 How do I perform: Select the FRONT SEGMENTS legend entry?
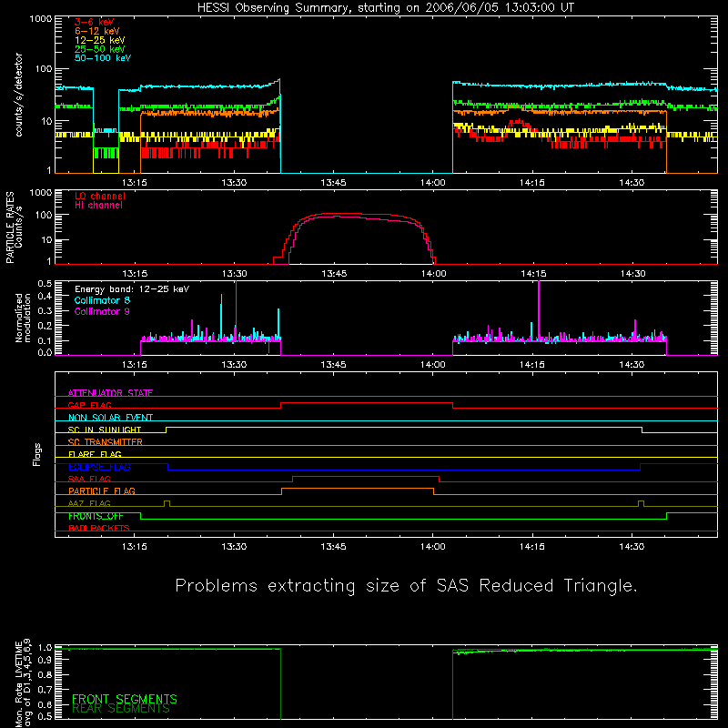[x=125, y=699]
